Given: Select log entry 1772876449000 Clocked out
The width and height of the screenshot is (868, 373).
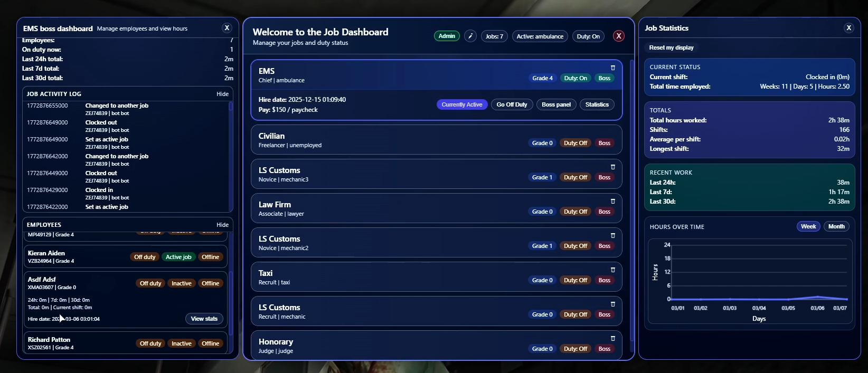Looking at the screenshot, I should pyautogui.click(x=127, y=177).
